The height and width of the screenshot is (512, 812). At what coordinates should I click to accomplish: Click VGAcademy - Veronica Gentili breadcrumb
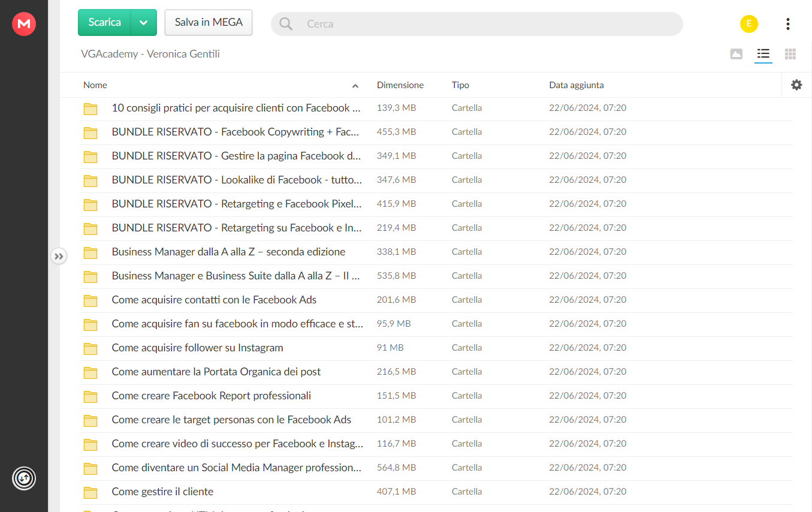tap(150, 54)
